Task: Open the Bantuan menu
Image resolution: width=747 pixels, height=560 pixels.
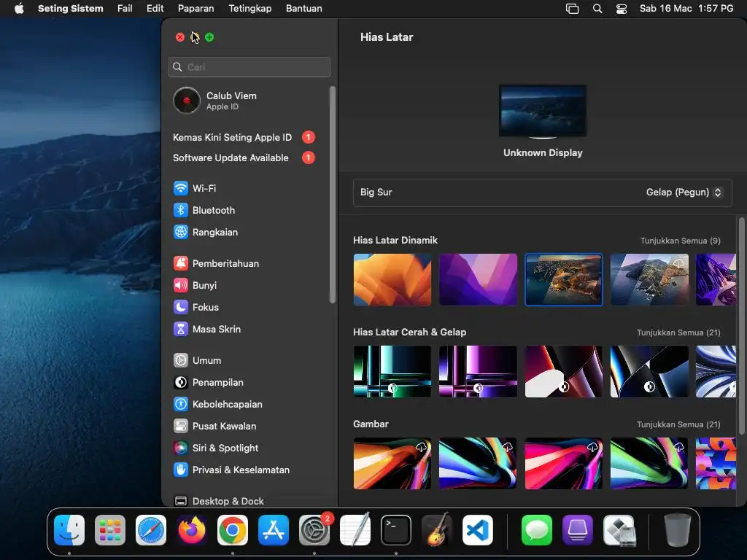Action: point(304,9)
